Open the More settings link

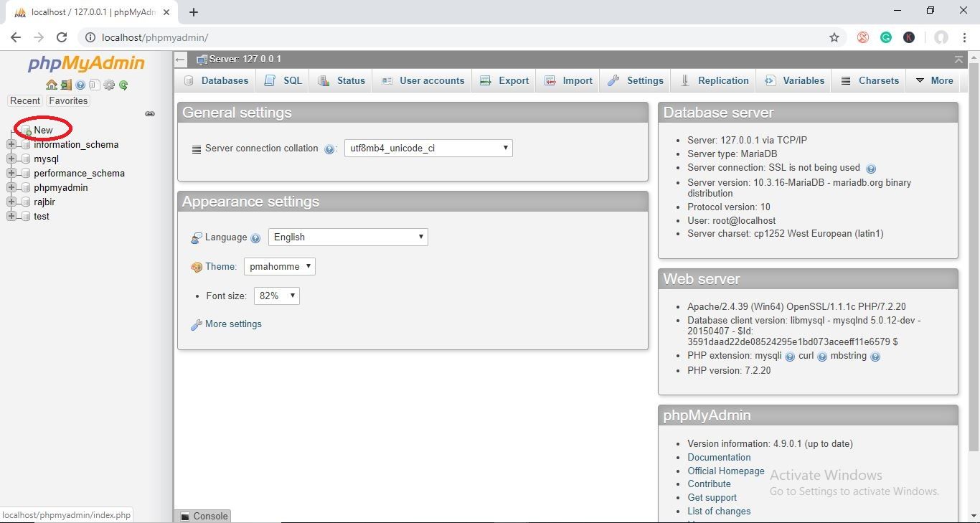(x=233, y=324)
